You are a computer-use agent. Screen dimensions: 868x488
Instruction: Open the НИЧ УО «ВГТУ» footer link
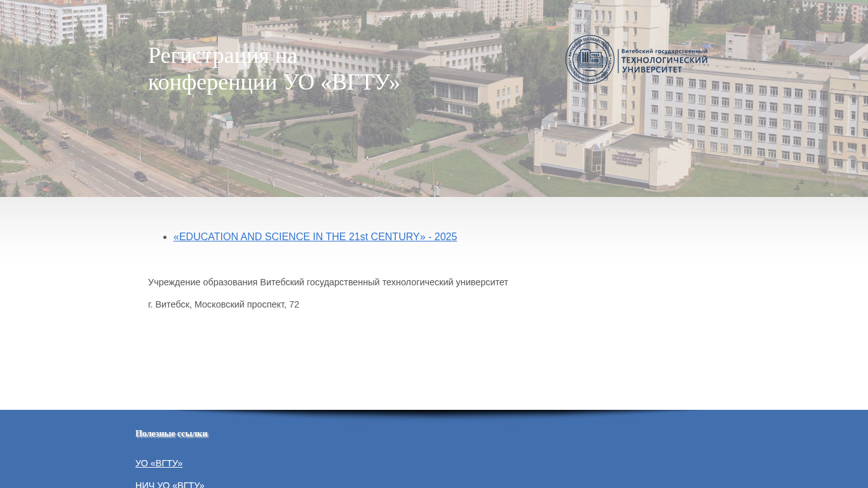(170, 485)
